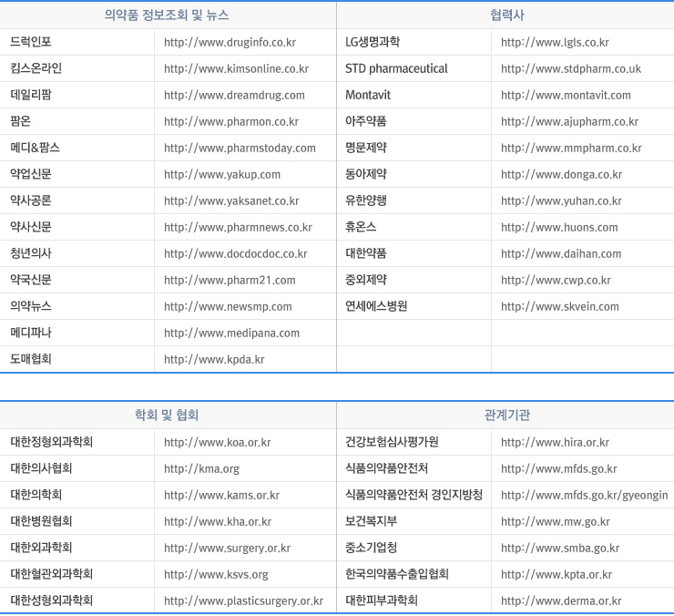Click the 한국의약품수출입협회 label
This screenshot has width=674, height=616.
click(397, 574)
